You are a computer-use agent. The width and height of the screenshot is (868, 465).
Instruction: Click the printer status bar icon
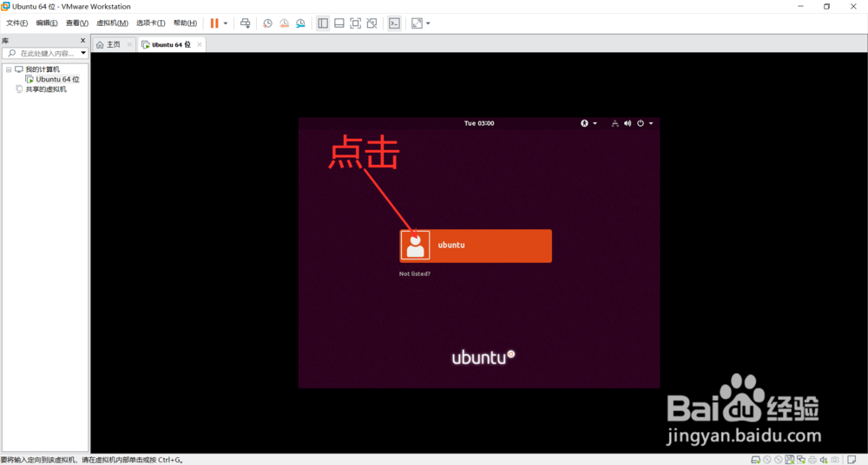812,460
